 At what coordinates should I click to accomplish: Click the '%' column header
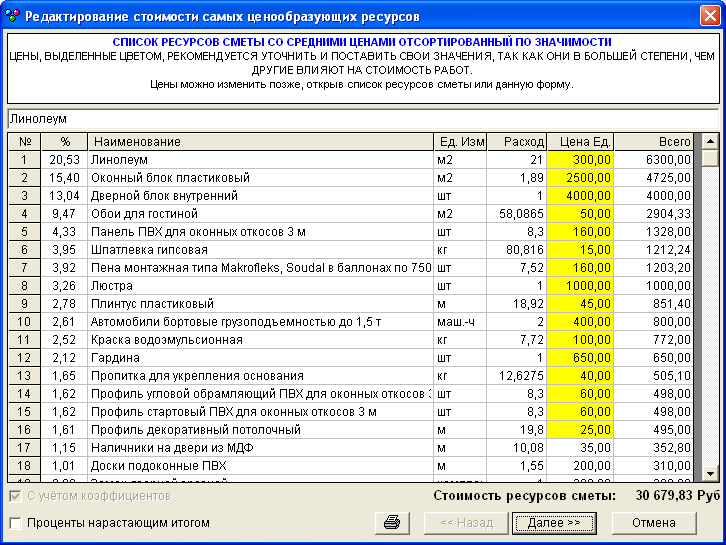(x=65, y=142)
